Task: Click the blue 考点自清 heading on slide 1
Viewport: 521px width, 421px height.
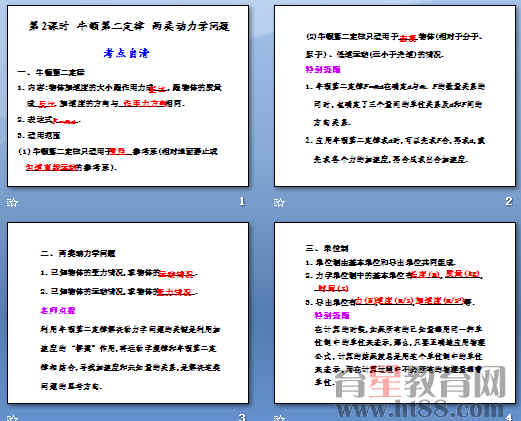Action: pos(127,53)
